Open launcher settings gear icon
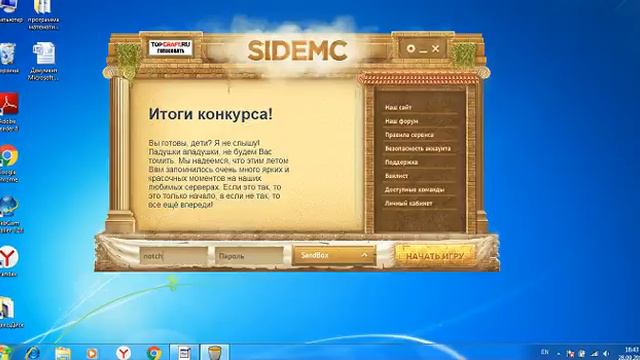Viewport: 640px width, 360px height. pos(411,49)
